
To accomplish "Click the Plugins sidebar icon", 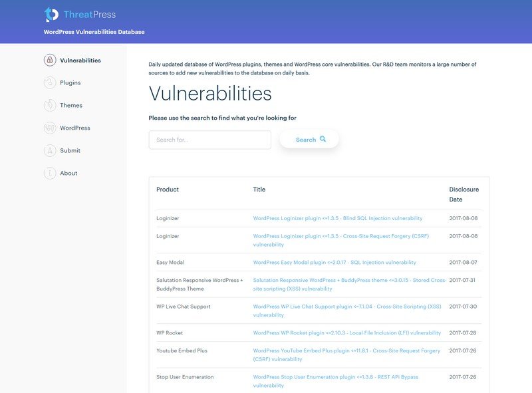I will coord(50,82).
